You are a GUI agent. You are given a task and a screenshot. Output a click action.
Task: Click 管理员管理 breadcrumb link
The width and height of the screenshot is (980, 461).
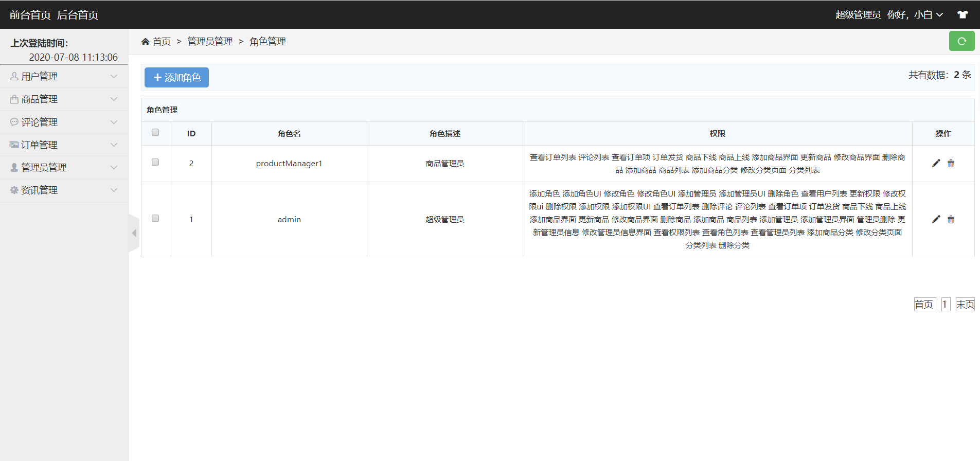click(x=210, y=42)
